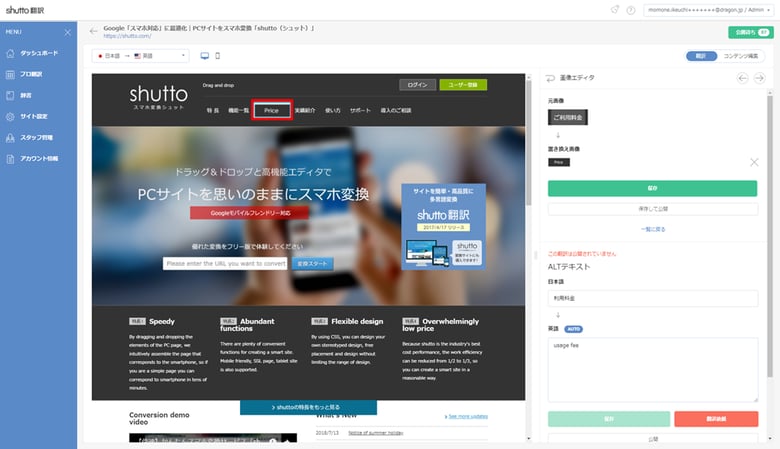Viewport: 780px width, 449px height.
Task: Click the light green save button below textarea
Action: point(609,419)
